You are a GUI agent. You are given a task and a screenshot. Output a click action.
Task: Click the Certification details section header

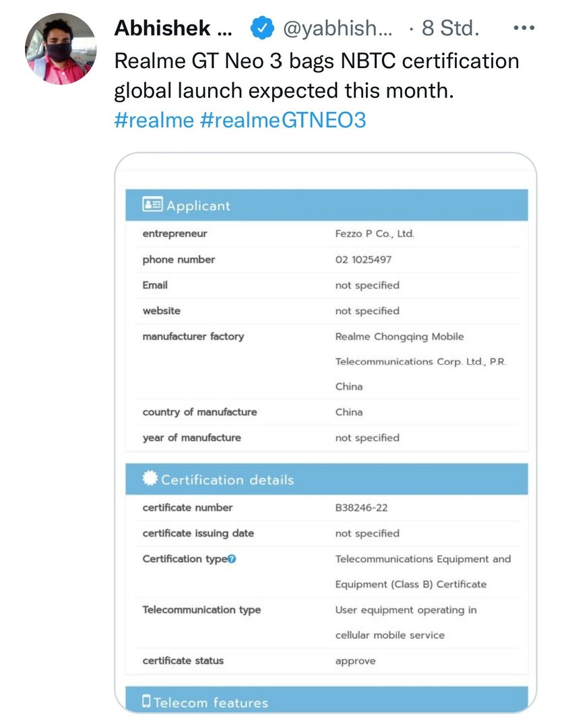point(326,479)
